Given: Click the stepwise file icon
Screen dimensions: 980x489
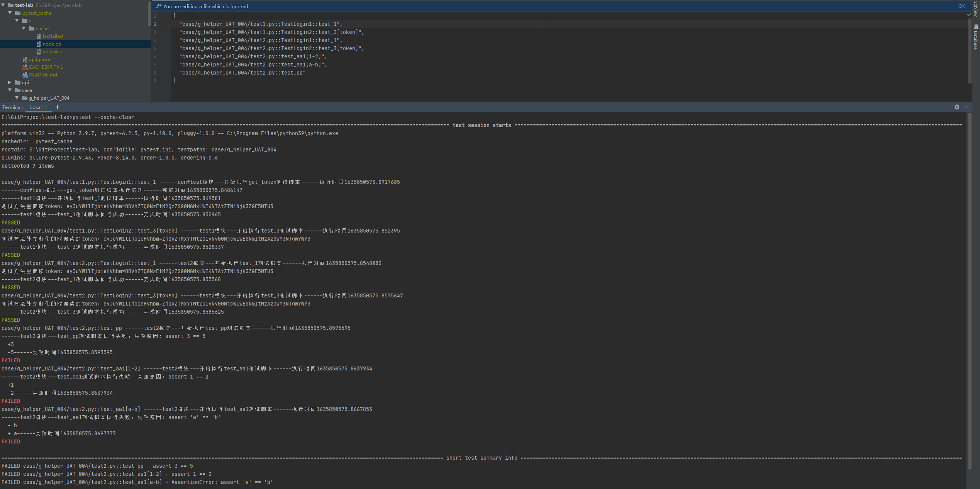Looking at the screenshot, I should pyautogui.click(x=39, y=51).
